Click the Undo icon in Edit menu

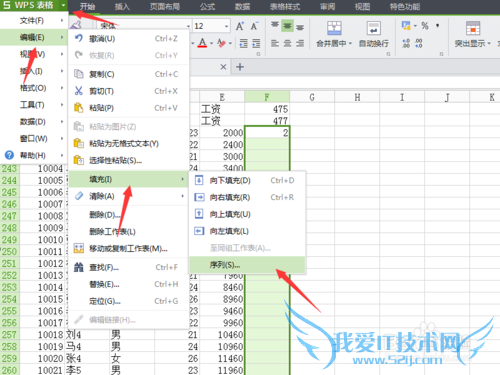click(x=79, y=38)
